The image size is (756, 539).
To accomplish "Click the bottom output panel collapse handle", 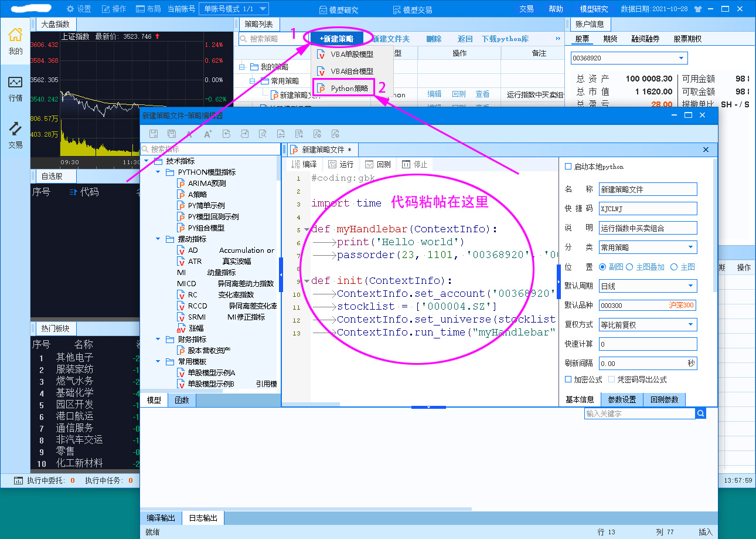I will (428, 407).
